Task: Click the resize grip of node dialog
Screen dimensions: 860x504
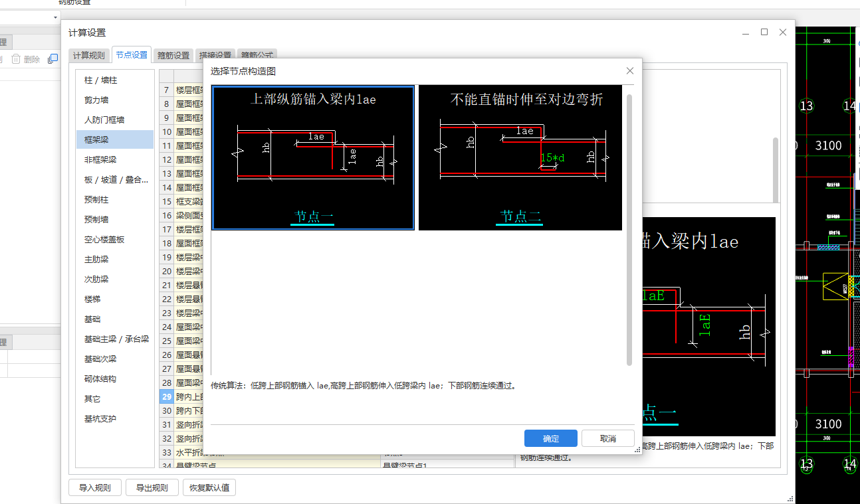Action: (x=637, y=450)
